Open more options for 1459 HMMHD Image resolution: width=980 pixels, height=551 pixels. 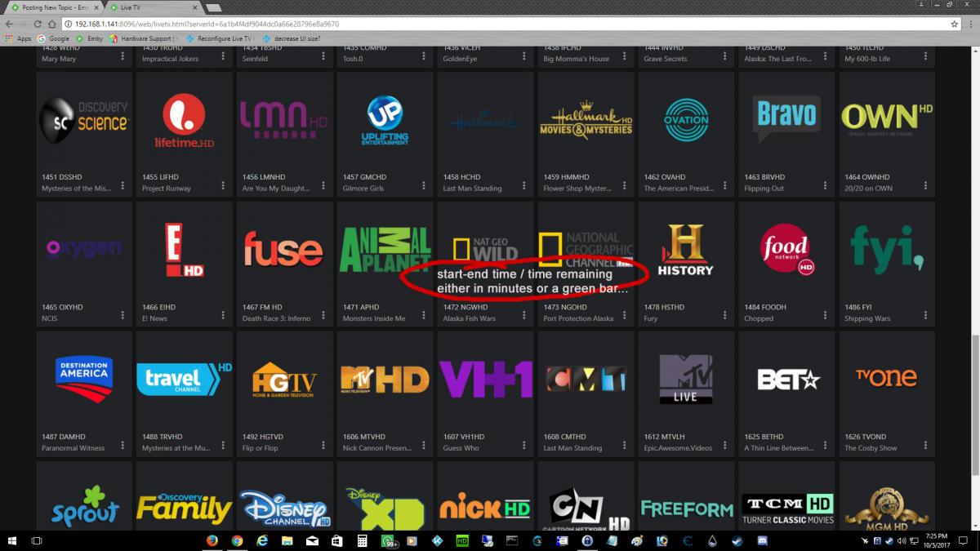[625, 185]
